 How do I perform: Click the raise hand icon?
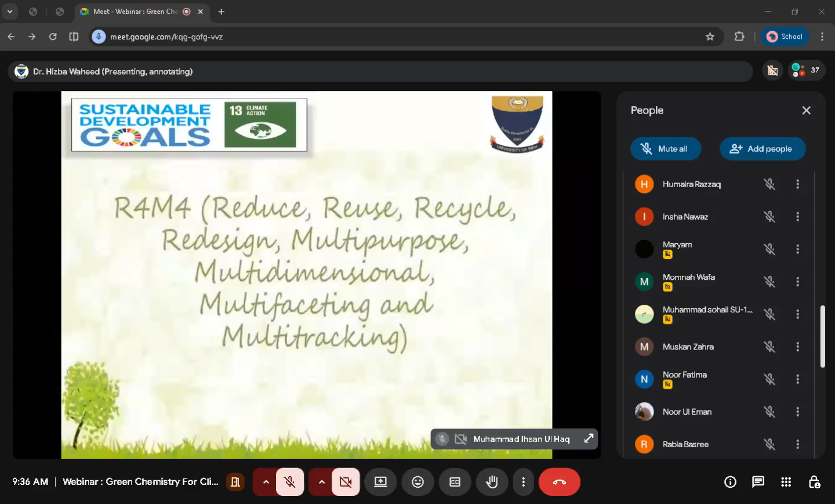(492, 482)
